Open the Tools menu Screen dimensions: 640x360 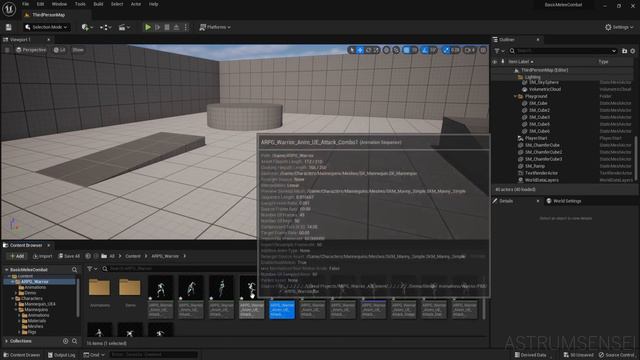click(x=80, y=4)
